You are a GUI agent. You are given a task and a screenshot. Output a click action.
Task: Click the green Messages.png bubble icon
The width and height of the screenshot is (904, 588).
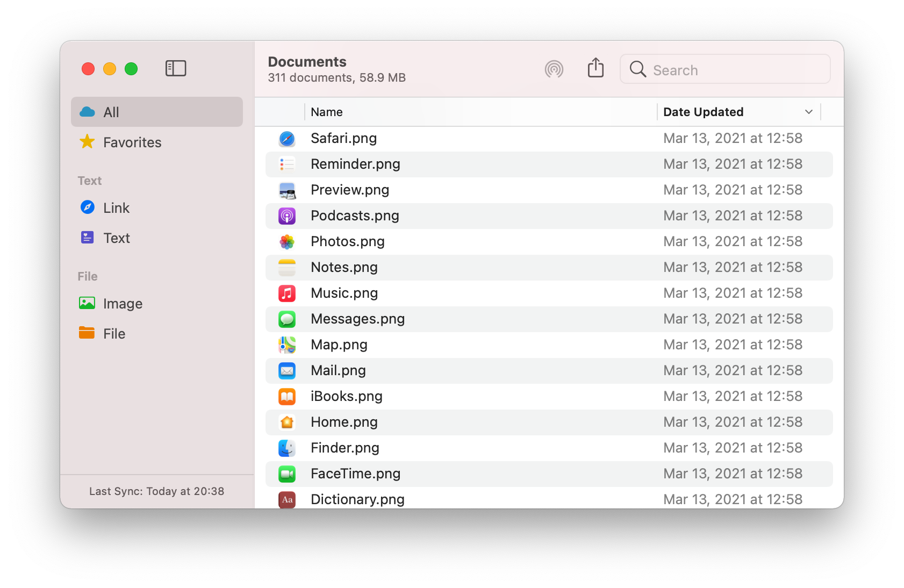tap(287, 319)
